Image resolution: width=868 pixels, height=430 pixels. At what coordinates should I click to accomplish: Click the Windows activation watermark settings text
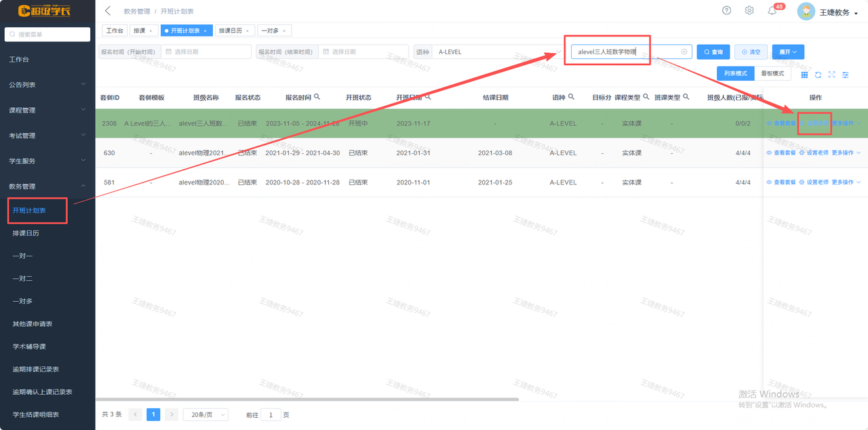click(783, 405)
